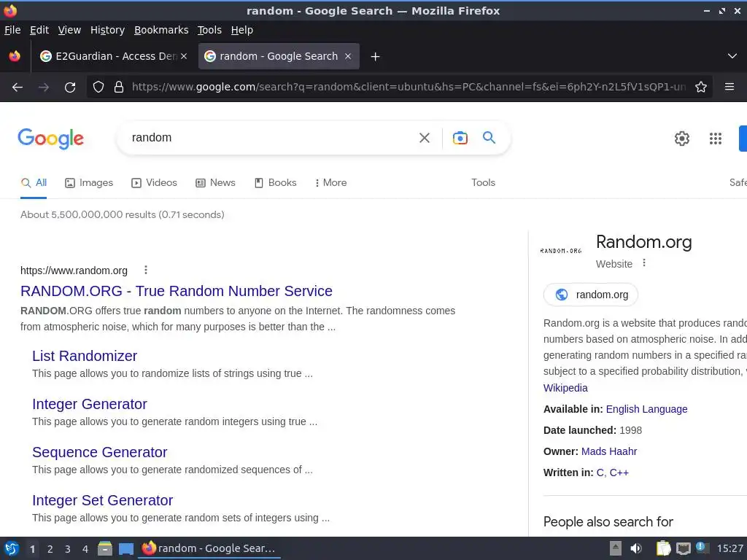This screenshot has height=560, width=747.
Task: Select the Images results tab
Action: click(x=89, y=183)
